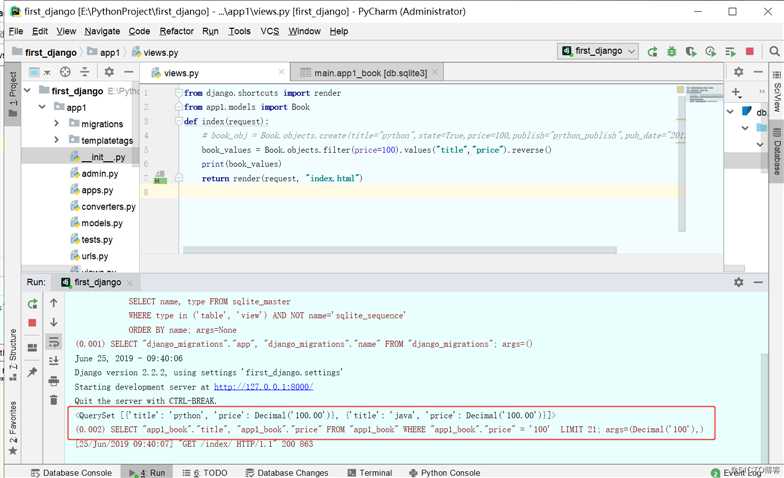
Task: Click the green Debug bug icon
Action: (672, 52)
